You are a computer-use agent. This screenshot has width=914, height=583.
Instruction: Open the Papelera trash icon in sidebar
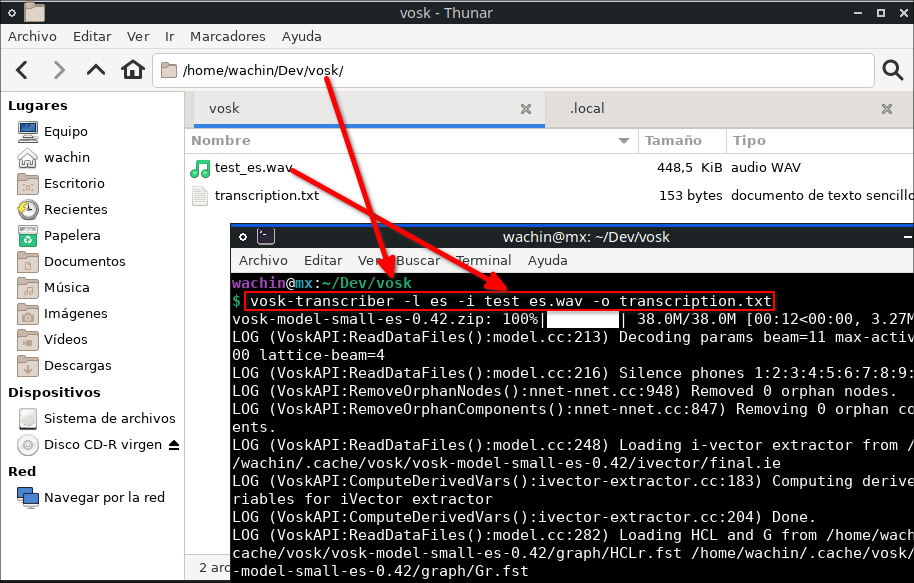point(27,236)
